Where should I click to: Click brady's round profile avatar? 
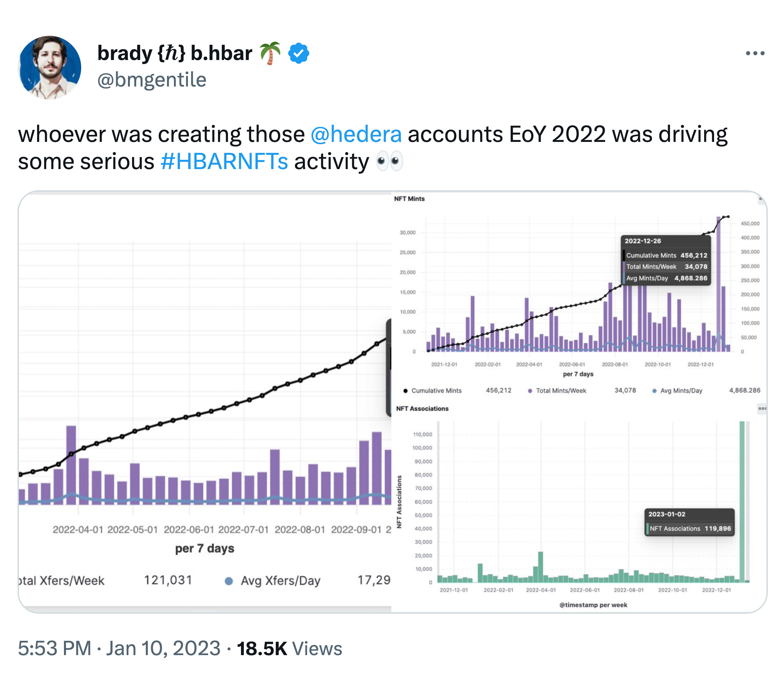pyautogui.click(x=50, y=67)
